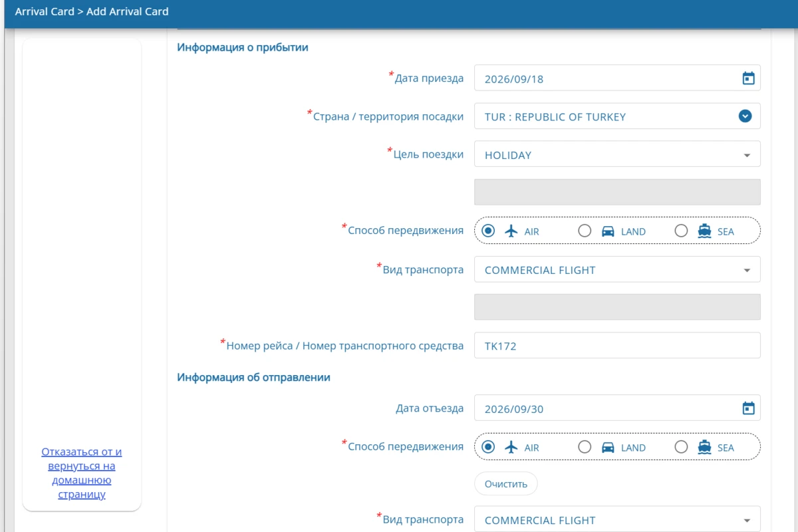Viewport: 798px width, 532px height.
Task: Expand departure COMMERCIAL FLIGHT transport type dropdown
Action: pyautogui.click(x=617, y=519)
